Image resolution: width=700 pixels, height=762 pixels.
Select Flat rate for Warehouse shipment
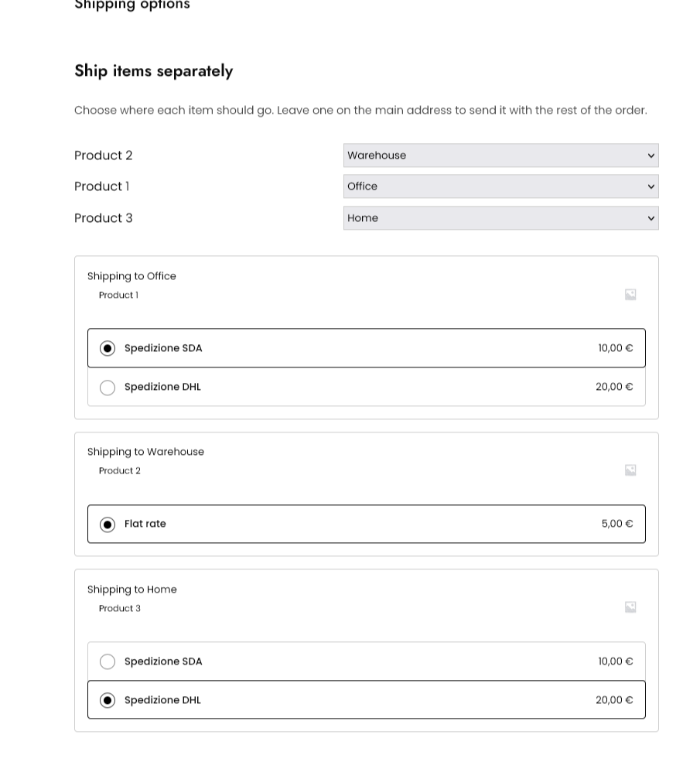(x=367, y=524)
